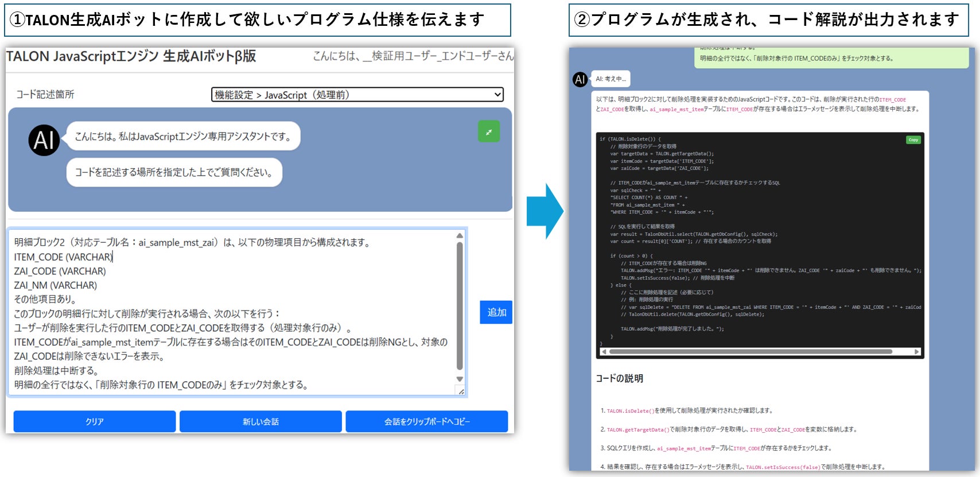Click the code line 'if (count > 0) {'
Viewport: 980px width, 477px height.
[x=631, y=256]
